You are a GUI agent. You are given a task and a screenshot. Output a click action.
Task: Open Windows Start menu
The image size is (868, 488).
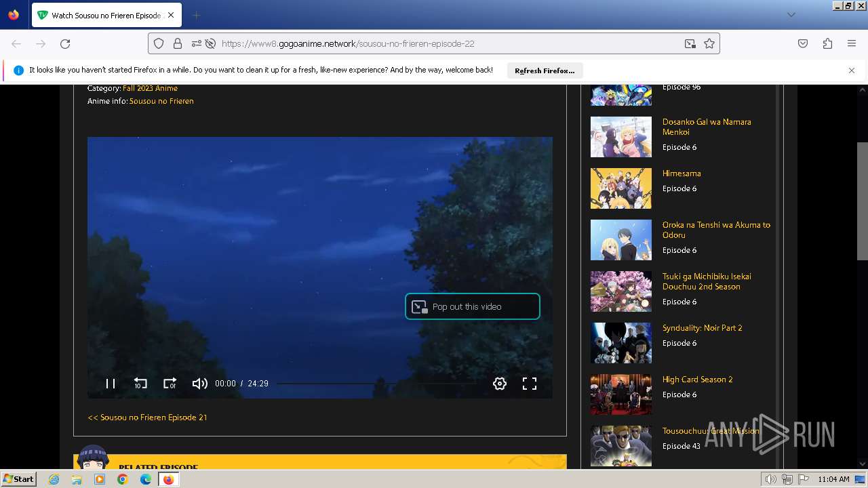(x=18, y=479)
